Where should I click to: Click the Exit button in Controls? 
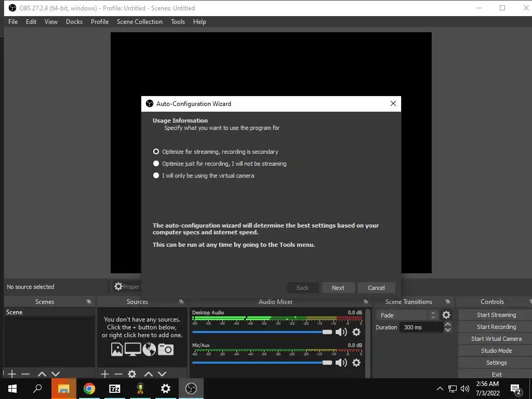click(496, 374)
